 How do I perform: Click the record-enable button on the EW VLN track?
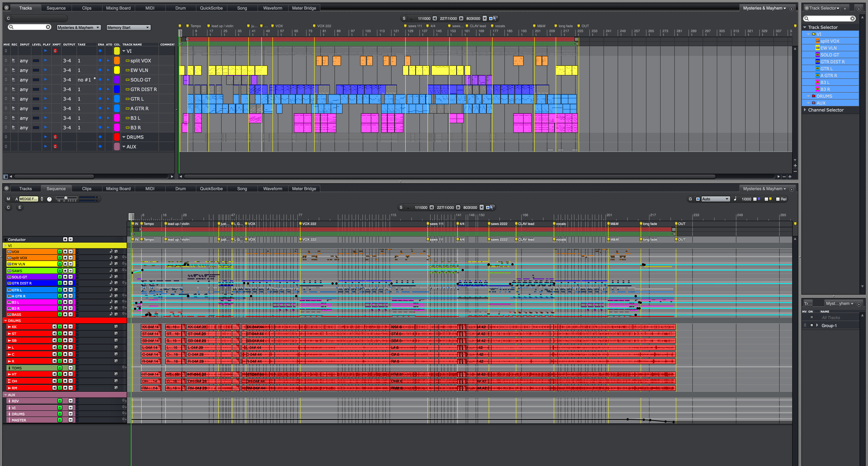(65, 264)
